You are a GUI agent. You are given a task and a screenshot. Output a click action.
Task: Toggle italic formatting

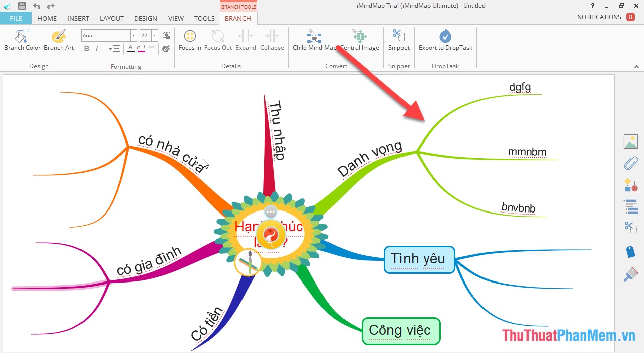[x=97, y=48]
